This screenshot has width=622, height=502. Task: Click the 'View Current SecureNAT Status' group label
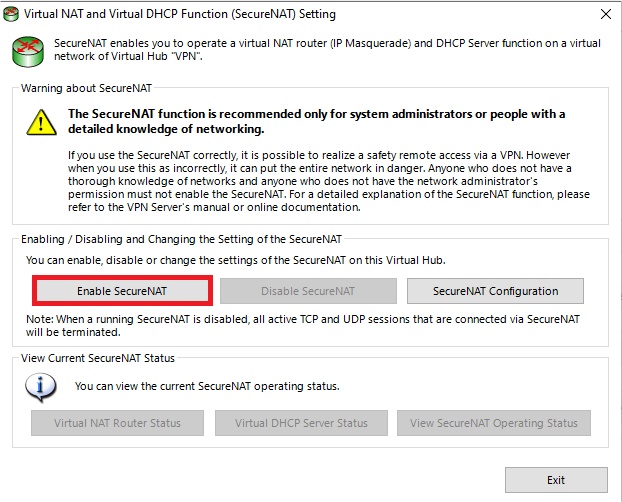click(98, 358)
